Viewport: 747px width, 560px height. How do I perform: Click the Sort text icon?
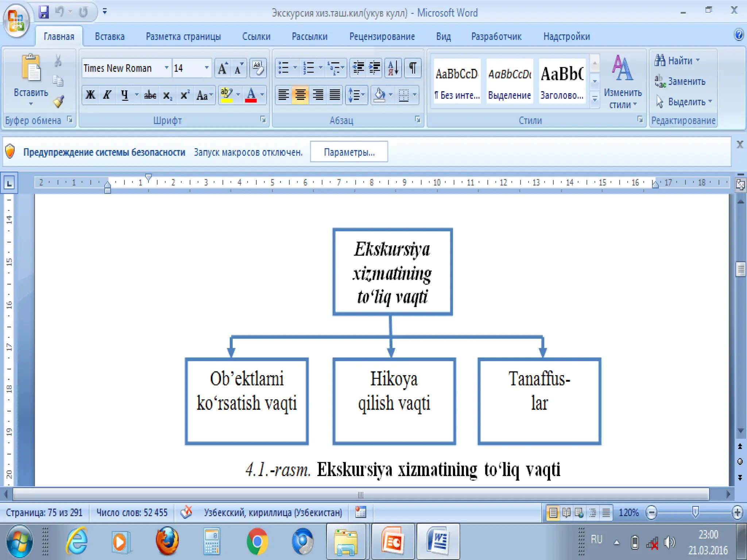pos(393,68)
